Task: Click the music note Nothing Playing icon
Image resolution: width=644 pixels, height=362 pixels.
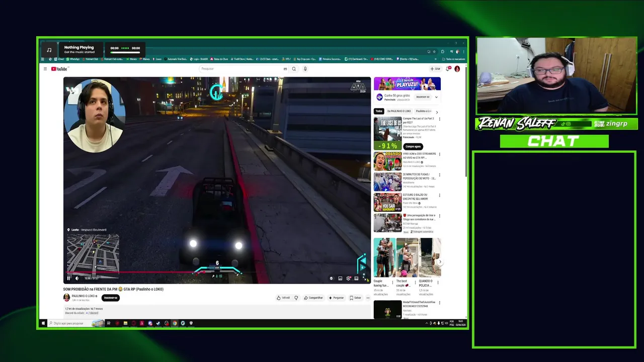Action: click(x=49, y=50)
